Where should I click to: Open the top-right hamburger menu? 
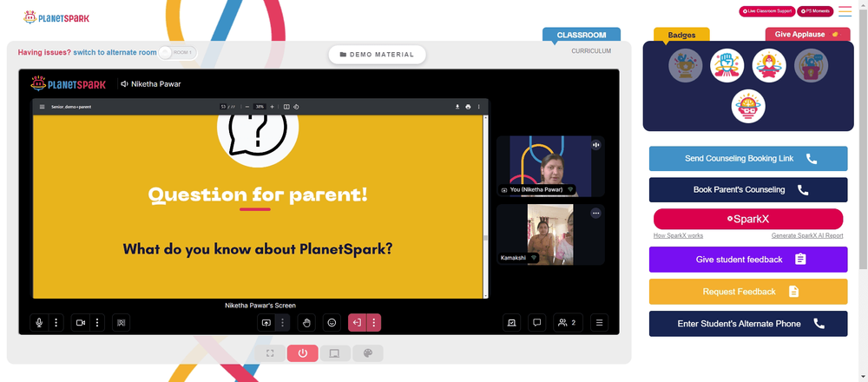click(x=845, y=11)
